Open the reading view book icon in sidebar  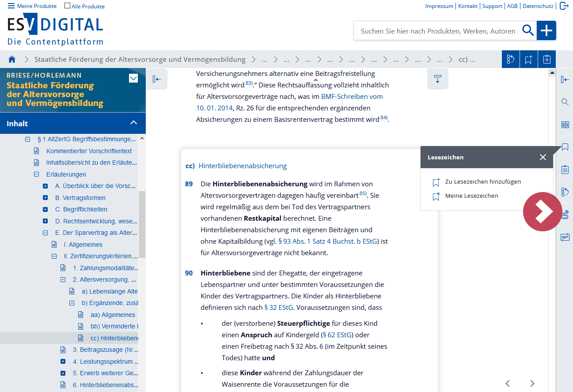click(565, 124)
